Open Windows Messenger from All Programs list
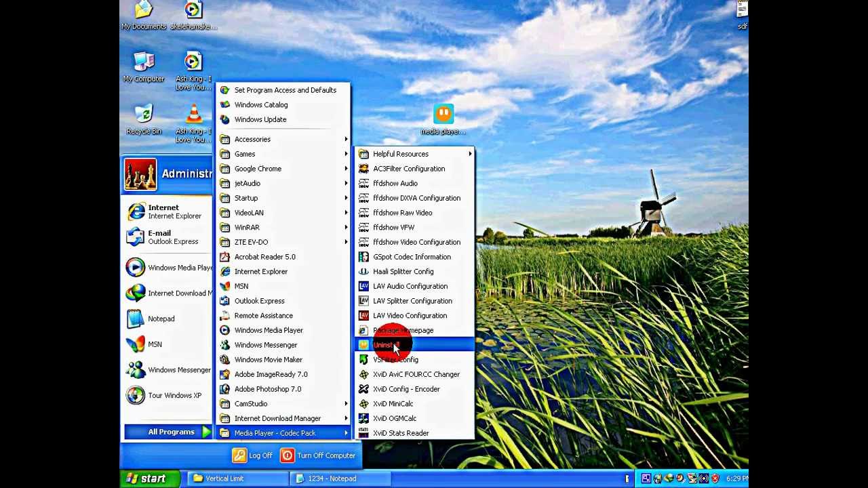Image resolution: width=868 pixels, height=488 pixels. coord(283,345)
